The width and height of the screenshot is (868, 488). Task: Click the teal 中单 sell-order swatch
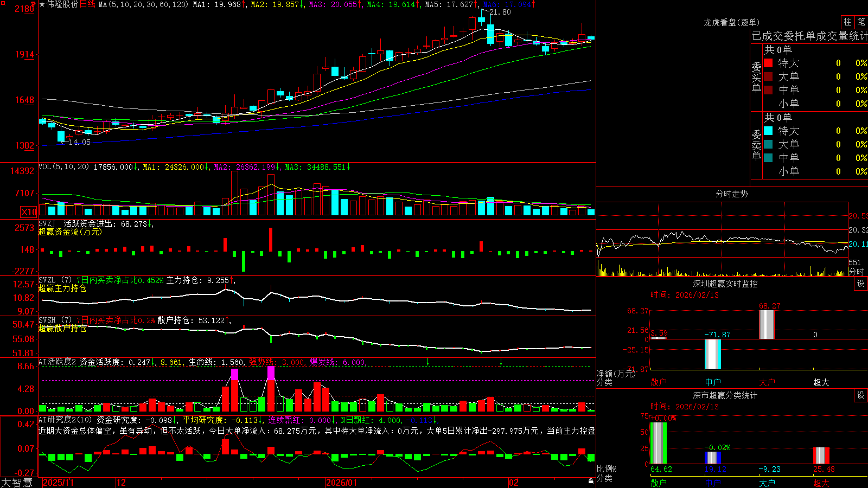(x=768, y=158)
